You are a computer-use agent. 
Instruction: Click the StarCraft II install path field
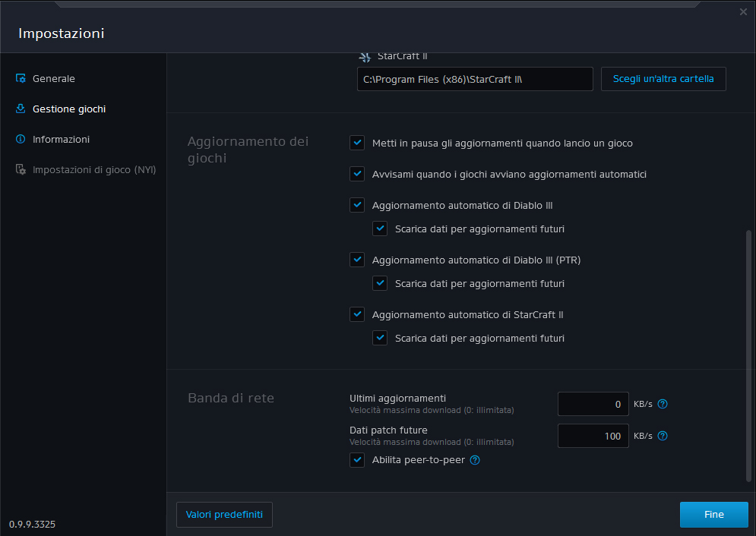(x=474, y=79)
